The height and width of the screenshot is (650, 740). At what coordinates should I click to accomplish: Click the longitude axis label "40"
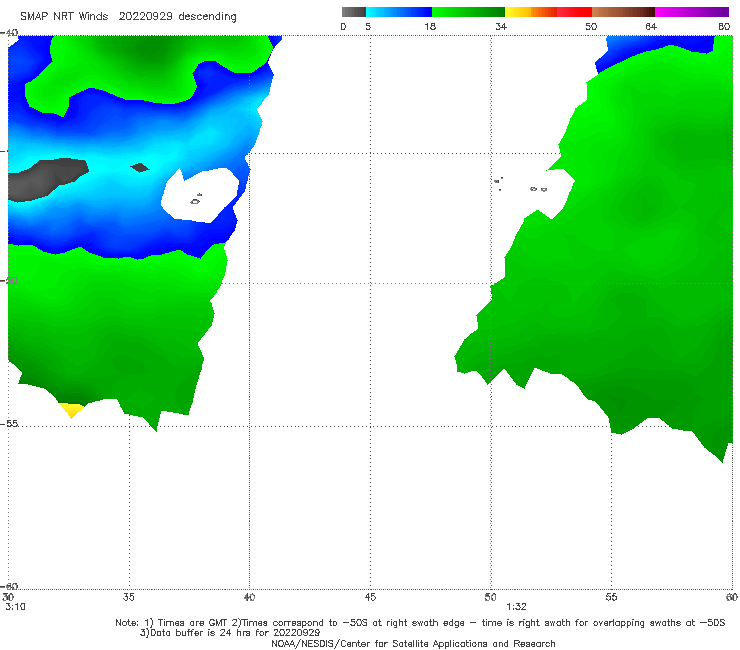click(x=249, y=597)
